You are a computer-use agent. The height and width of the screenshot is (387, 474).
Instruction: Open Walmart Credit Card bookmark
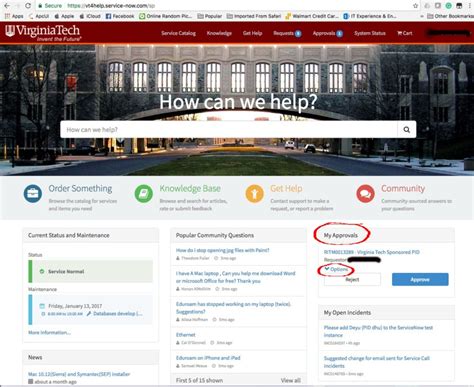point(312,16)
